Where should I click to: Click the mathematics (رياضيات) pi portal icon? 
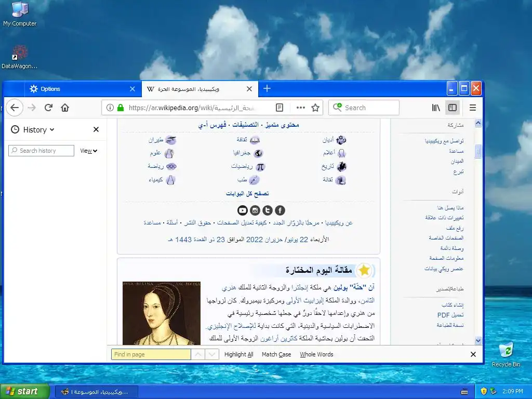(260, 167)
